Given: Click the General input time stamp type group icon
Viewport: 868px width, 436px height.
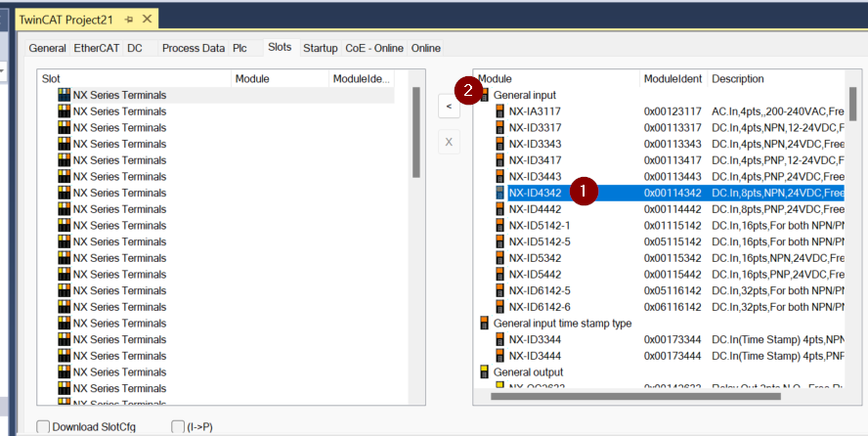Looking at the screenshot, I should (x=485, y=324).
